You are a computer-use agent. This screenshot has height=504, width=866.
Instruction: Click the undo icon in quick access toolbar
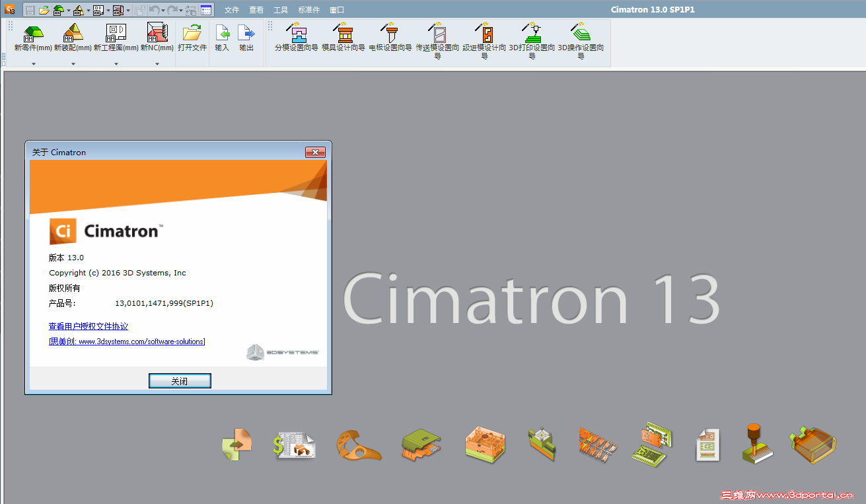[154, 10]
